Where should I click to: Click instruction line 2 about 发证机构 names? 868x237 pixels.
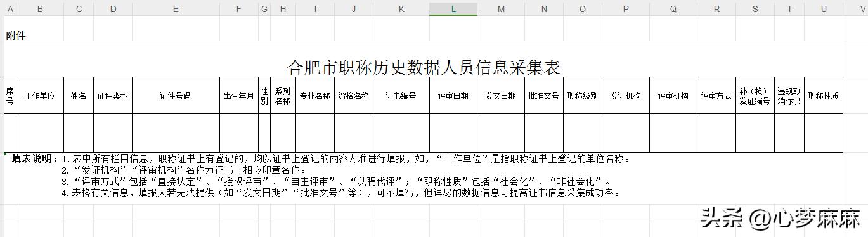click(185, 170)
